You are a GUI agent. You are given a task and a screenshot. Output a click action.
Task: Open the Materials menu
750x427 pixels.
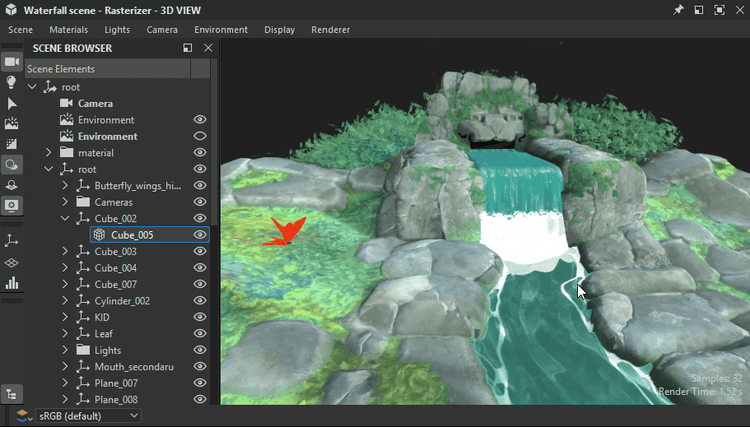pyautogui.click(x=68, y=30)
